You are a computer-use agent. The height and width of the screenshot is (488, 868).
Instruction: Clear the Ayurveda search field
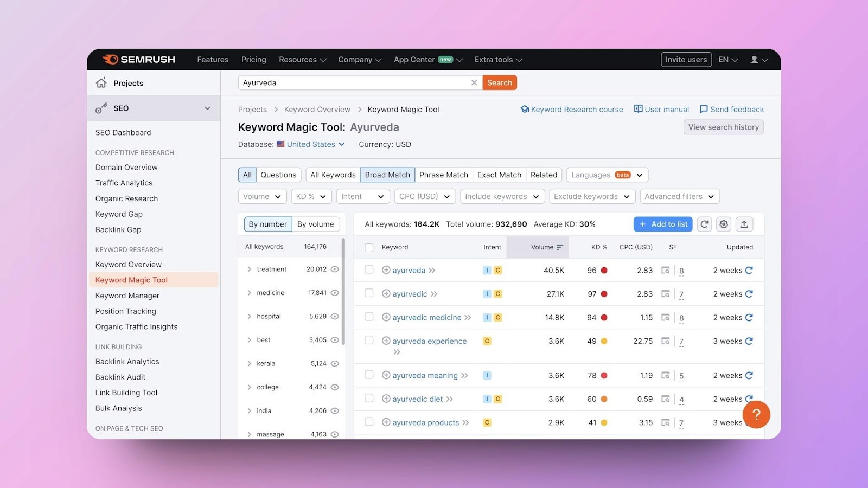tap(474, 82)
